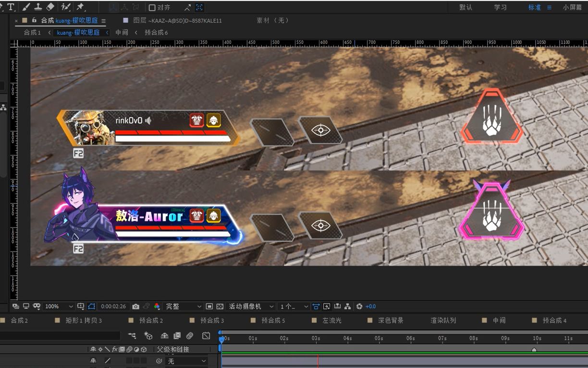Open grid and guide options
The image size is (588, 368).
pos(81,306)
